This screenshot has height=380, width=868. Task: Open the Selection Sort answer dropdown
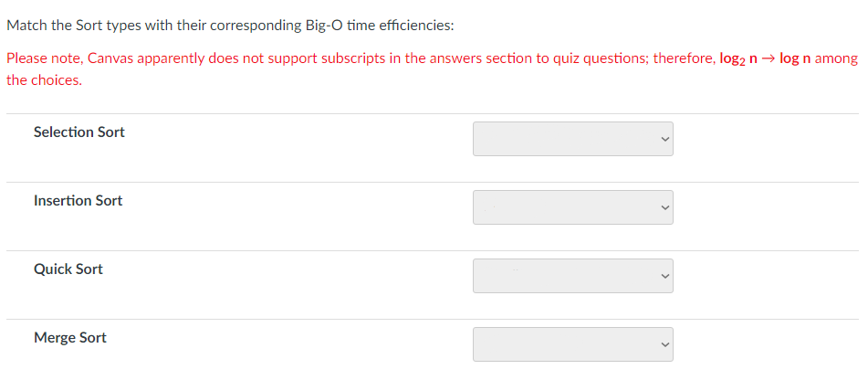click(572, 139)
